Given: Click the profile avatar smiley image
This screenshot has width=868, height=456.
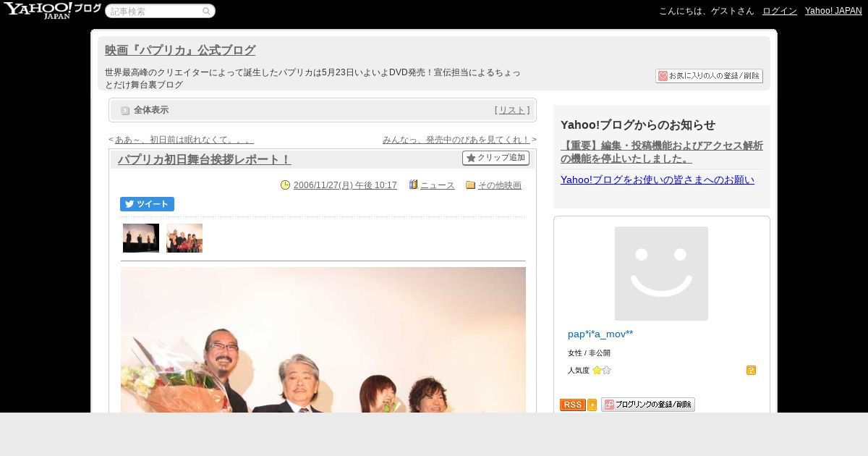Looking at the screenshot, I should click(661, 274).
